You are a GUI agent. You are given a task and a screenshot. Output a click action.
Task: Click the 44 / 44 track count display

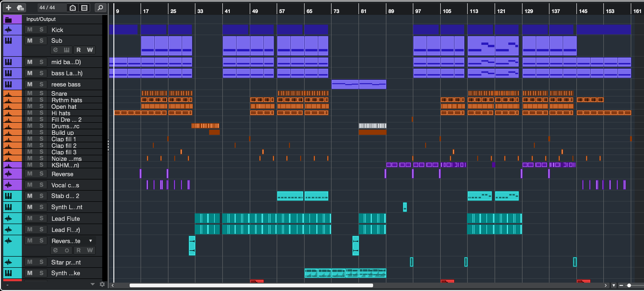click(x=47, y=8)
